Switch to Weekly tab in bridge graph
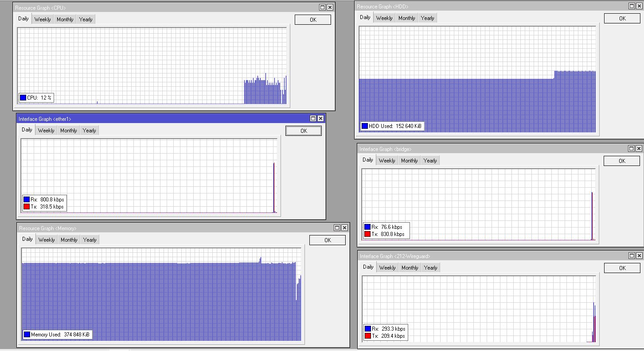Image resolution: width=644 pixels, height=351 pixels. coord(387,161)
